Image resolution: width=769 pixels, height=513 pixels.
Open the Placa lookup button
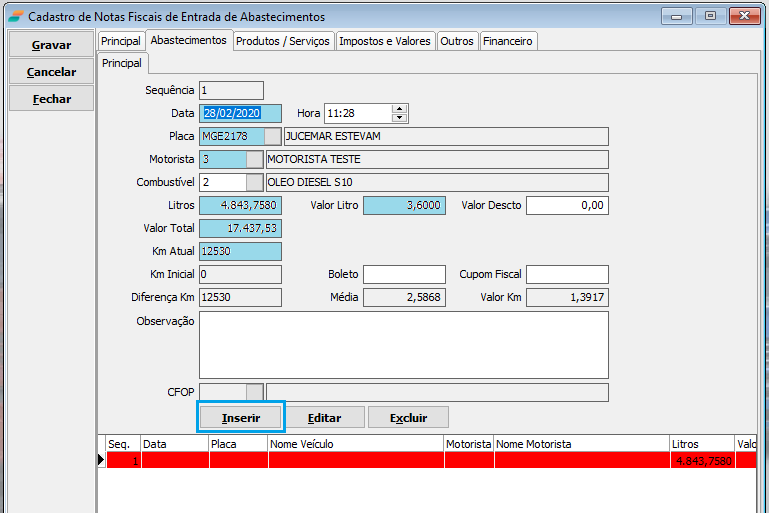(x=273, y=136)
